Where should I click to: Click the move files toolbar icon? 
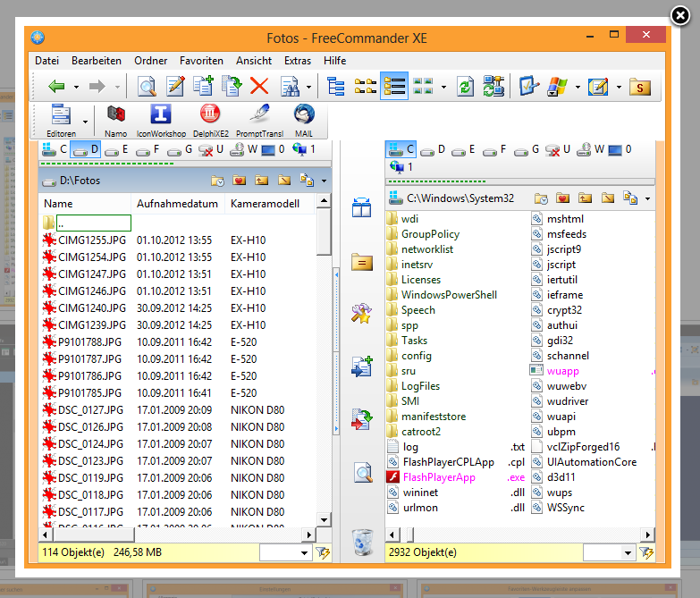(232, 86)
